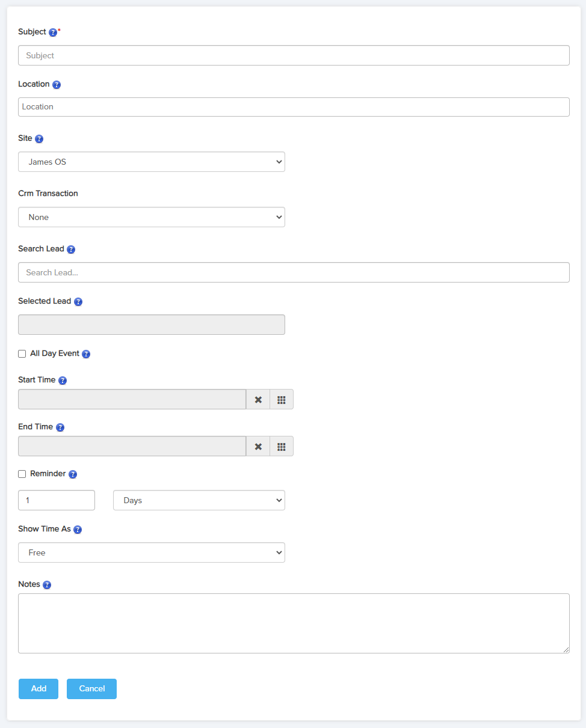Screen dimensions: 586x728
Task: Click the help icon beside Location label
Action: 57,85
